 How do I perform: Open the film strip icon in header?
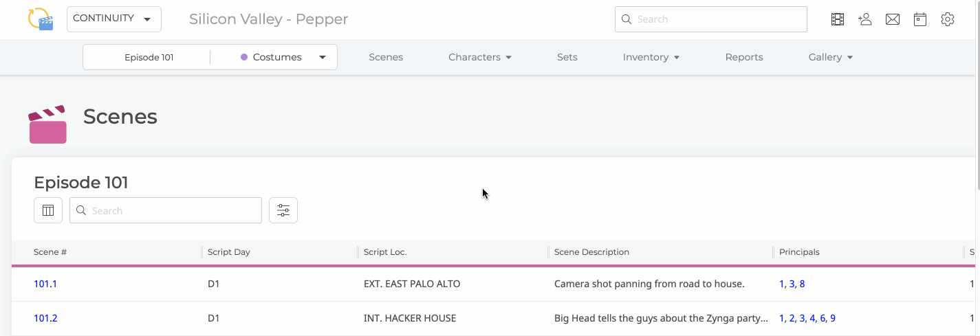pos(838,19)
